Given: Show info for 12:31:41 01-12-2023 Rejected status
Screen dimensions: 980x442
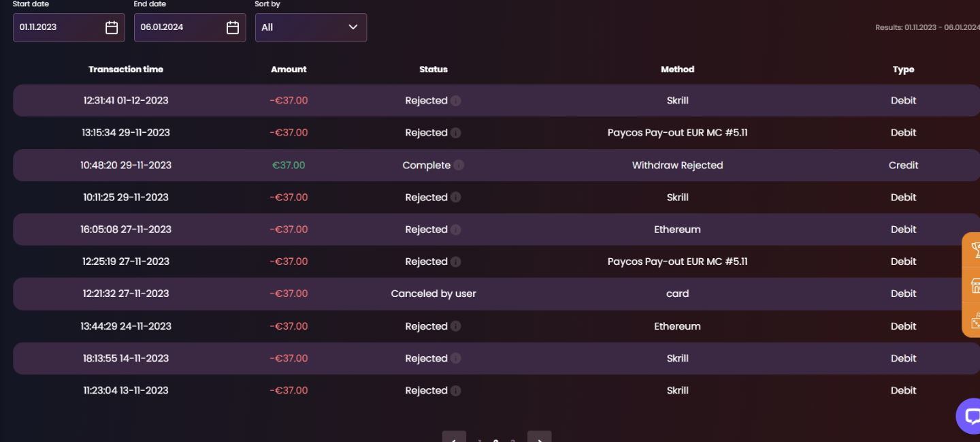Looking at the screenshot, I should pos(456,101).
